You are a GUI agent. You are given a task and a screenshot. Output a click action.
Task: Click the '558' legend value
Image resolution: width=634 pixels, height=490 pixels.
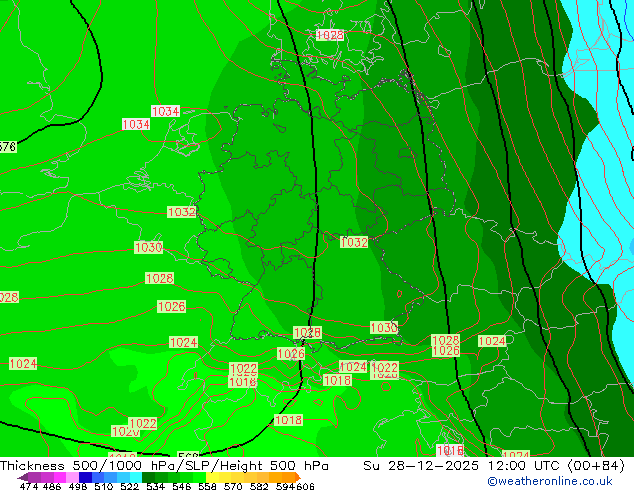[x=207, y=486]
